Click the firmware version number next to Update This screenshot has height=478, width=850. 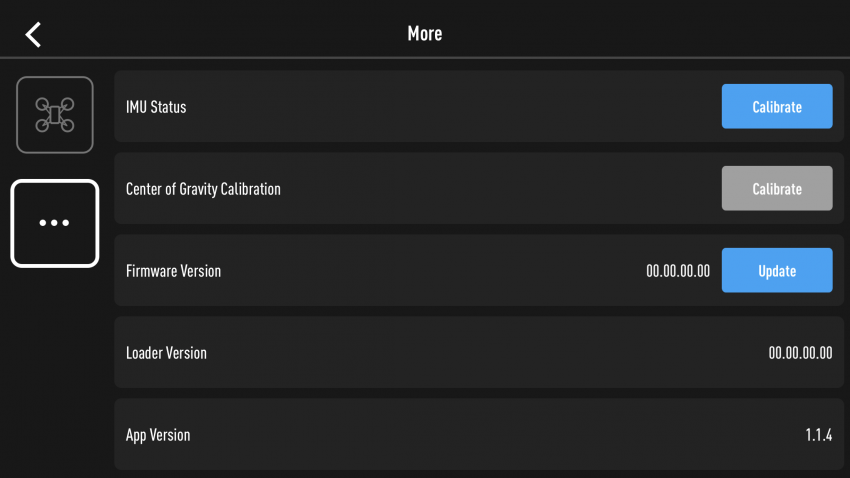(678, 271)
